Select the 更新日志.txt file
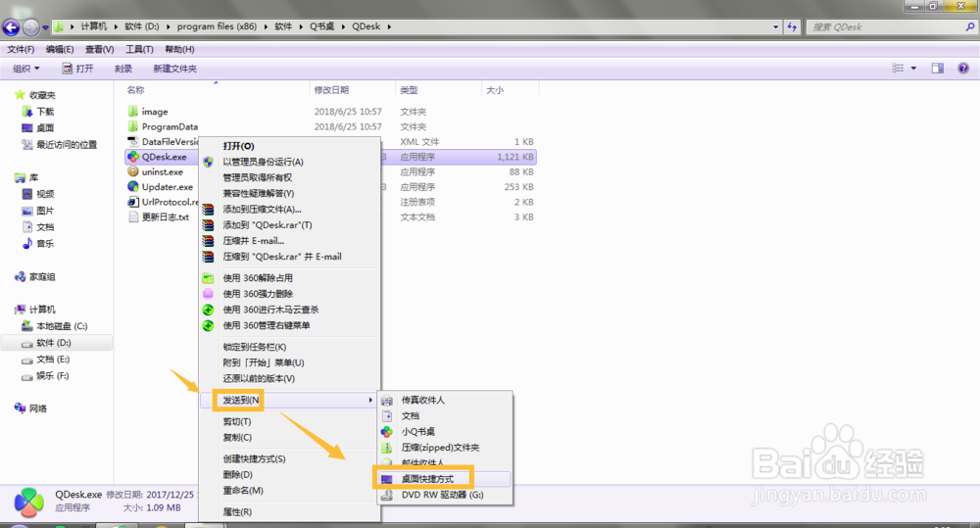The image size is (980, 528). (x=159, y=216)
